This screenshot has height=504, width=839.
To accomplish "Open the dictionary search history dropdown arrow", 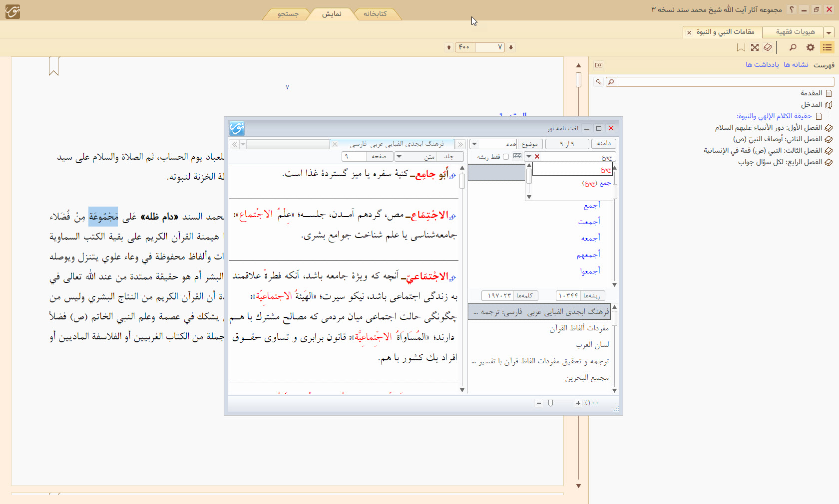I will [529, 157].
